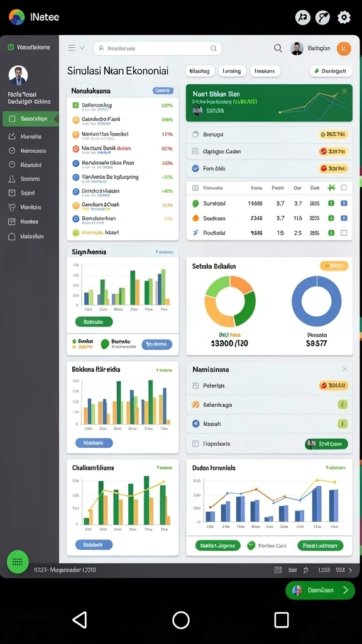Click into the top search input field
Image resolution: width=362 pixels, height=644 pixels.
click(158, 48)
